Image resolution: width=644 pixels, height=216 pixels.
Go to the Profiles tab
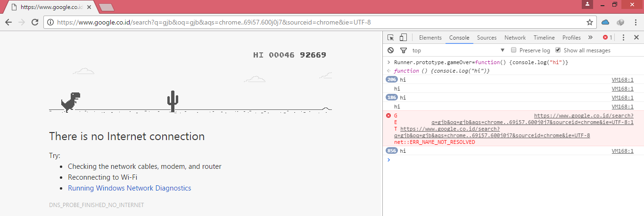pyautogui.click(x=571, y=38)
